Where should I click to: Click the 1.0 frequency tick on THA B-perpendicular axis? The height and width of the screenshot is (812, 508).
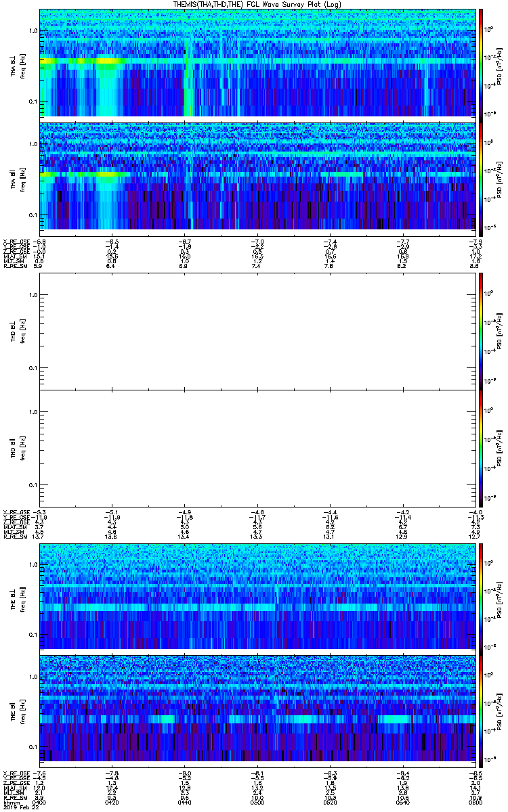point(33,31)
